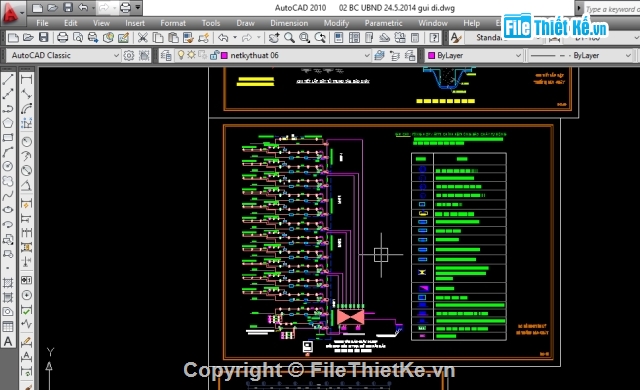Select the Polygon draw tool
This screenshot has height=390, width=640.
click(x=8, y=123)
